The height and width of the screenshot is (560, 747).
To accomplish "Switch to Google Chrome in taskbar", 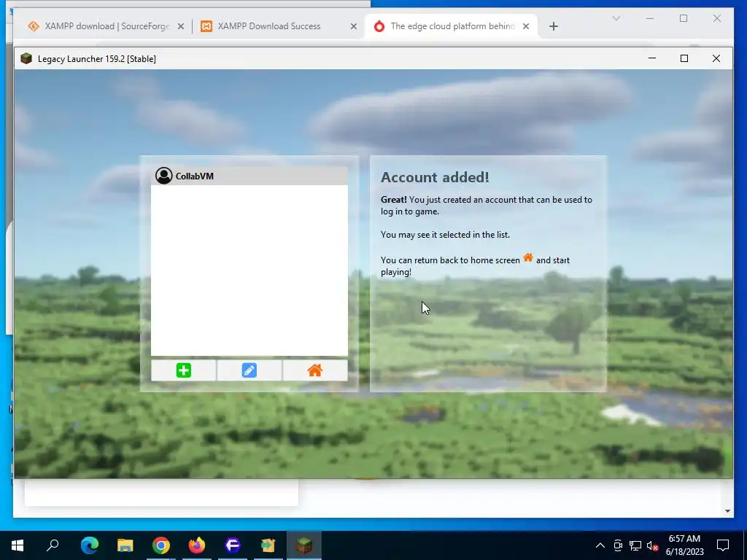I will (x=161, y=545).
